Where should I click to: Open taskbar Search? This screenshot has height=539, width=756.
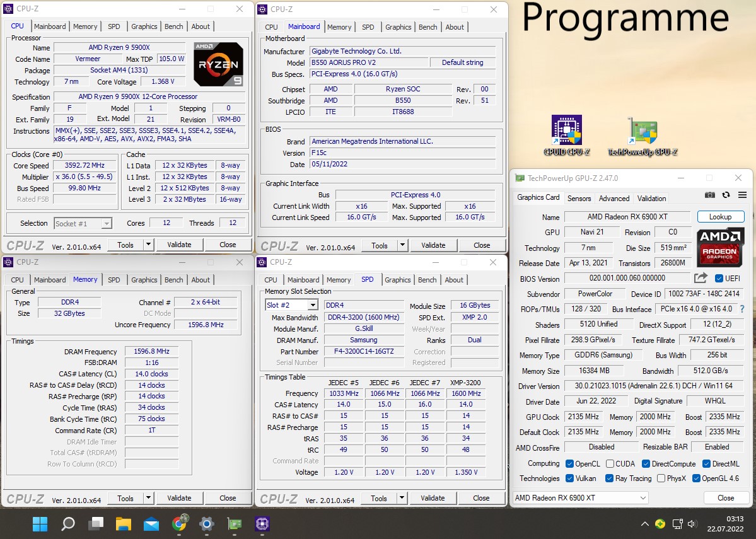68,524
